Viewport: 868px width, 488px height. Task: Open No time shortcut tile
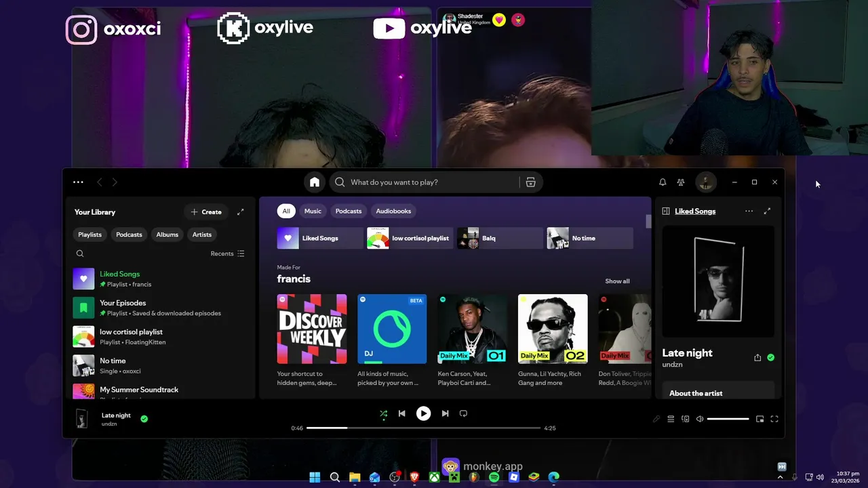pyautogui.click(x=590, y=238)
